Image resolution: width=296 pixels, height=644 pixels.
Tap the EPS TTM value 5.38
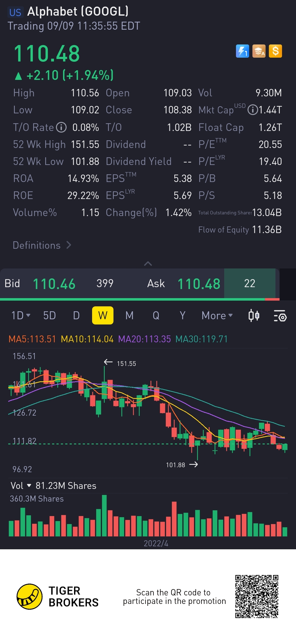point(183,178)
